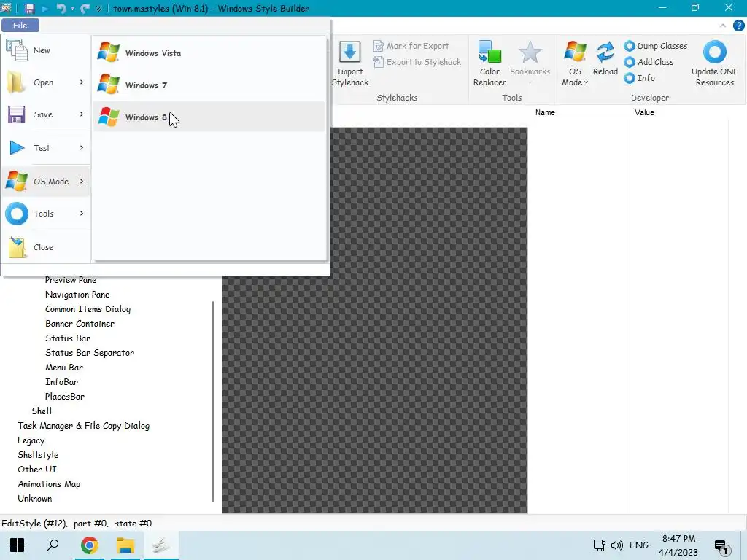Expand the quick access toolbar customize chevron

point(98,8)
